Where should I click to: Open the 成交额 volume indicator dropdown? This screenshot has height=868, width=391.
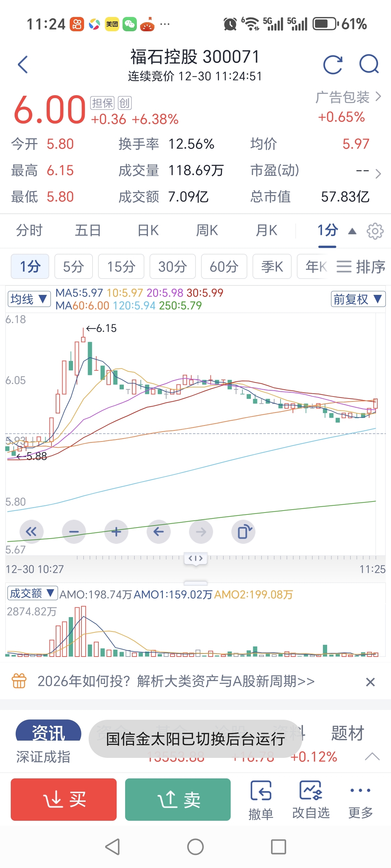click(32, 593)
